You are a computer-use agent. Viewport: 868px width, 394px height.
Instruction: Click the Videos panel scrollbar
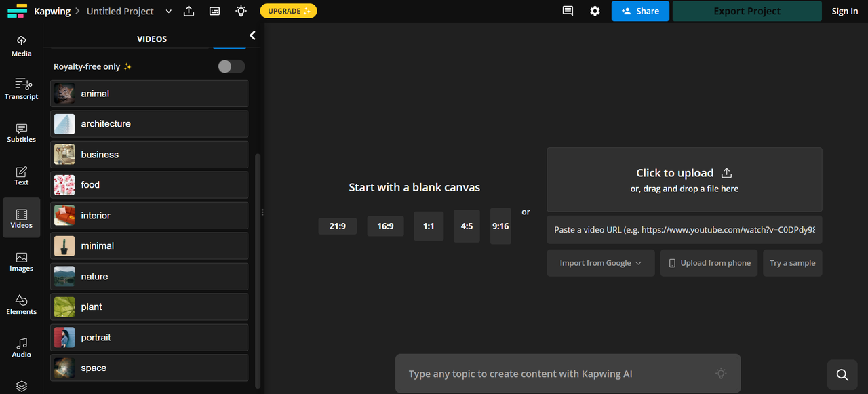[x=256, y=271]
